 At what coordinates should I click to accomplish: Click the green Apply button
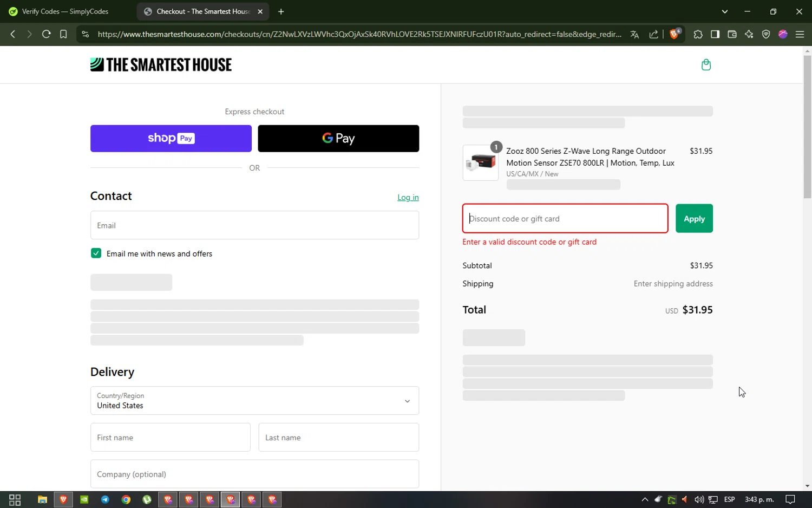pyautogui.click(x=694, y=219)
